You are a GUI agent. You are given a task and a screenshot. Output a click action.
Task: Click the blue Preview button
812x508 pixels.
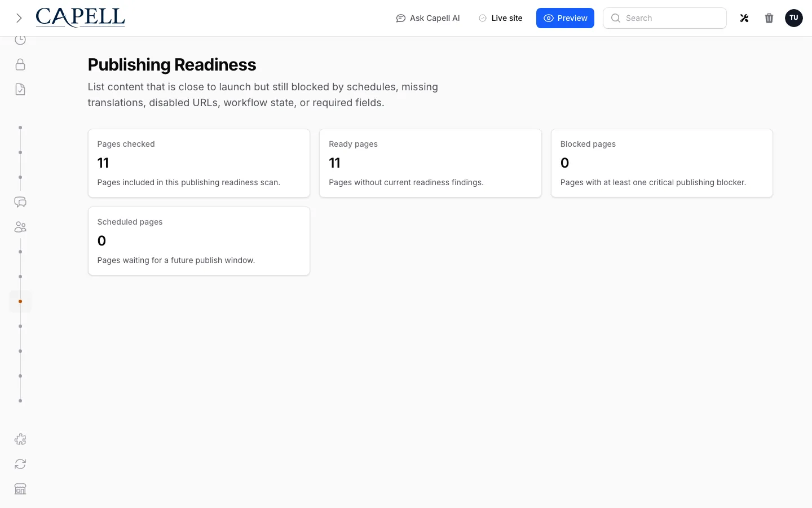(x=565, y=18)
